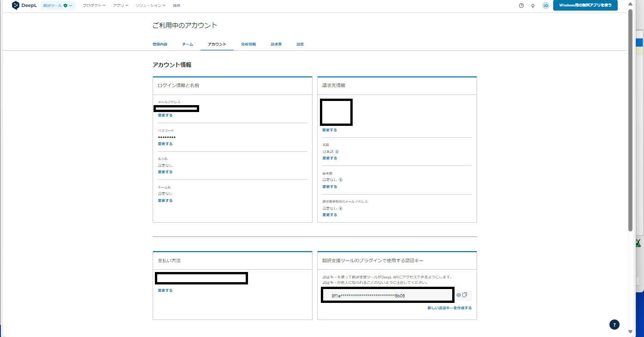Switch to the 設定 tab

click(300, 44)
